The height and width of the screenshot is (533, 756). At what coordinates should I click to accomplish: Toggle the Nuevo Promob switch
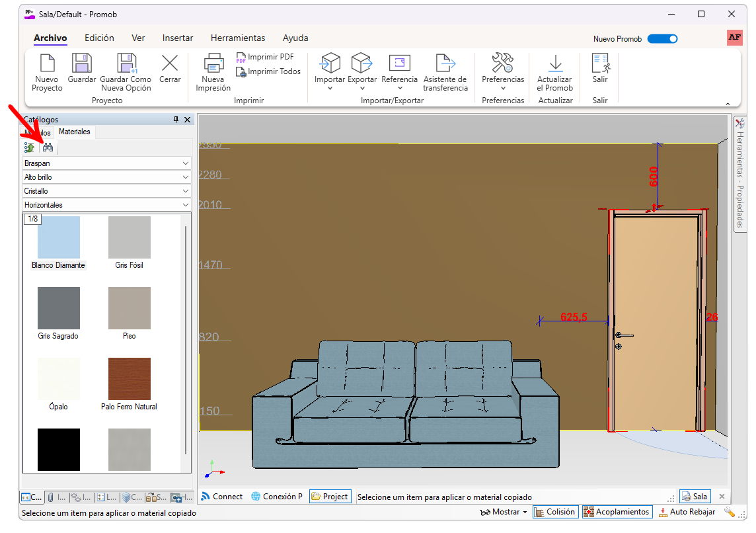tap(662, 39)
